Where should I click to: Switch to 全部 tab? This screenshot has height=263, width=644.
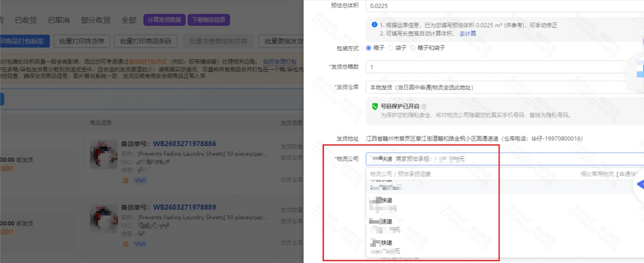(x=129, y=20)
